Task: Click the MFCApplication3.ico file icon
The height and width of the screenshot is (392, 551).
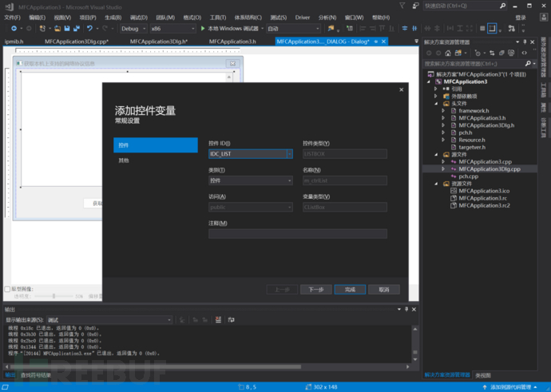Action: (x=453, y=191)
